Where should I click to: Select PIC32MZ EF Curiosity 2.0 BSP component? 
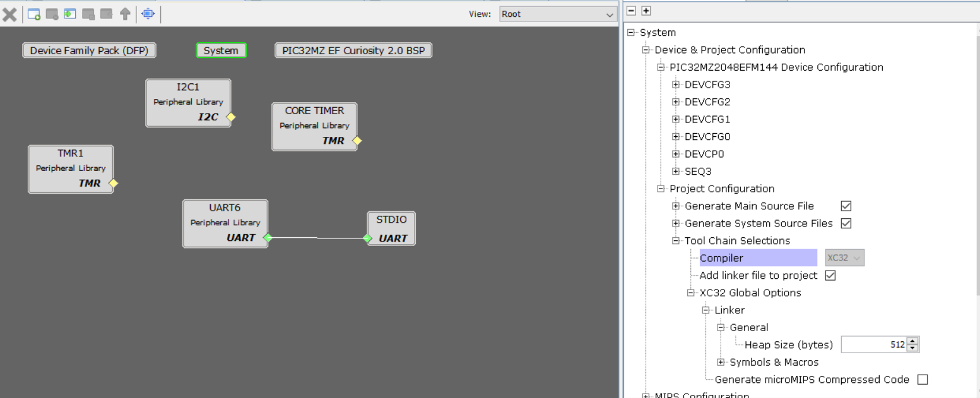pyautogui.click(x=353, y=50)
